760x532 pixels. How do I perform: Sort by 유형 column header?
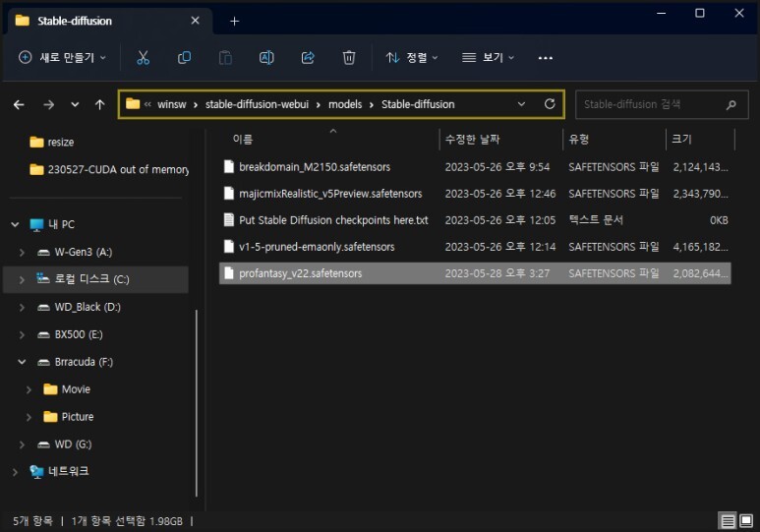[x=579, y=140]
